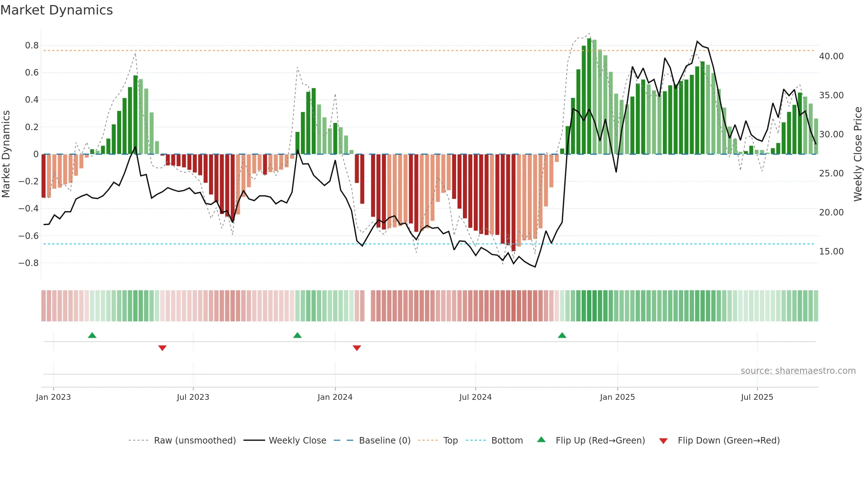Click the vertical Market Dynamics axis title
The image size is (868, 488).
pyautogui.click(x=6, y=154)
